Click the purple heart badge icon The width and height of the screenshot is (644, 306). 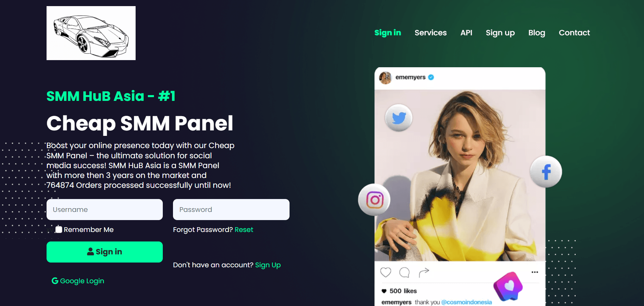pyautogui.click(x=508, y=286)
